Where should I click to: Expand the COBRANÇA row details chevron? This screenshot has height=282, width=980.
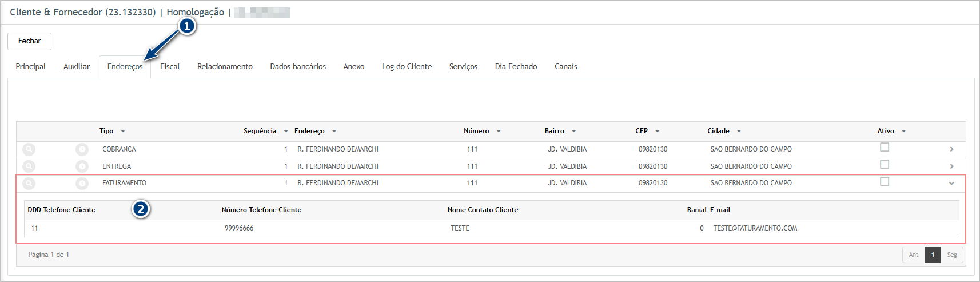[951, 149]
